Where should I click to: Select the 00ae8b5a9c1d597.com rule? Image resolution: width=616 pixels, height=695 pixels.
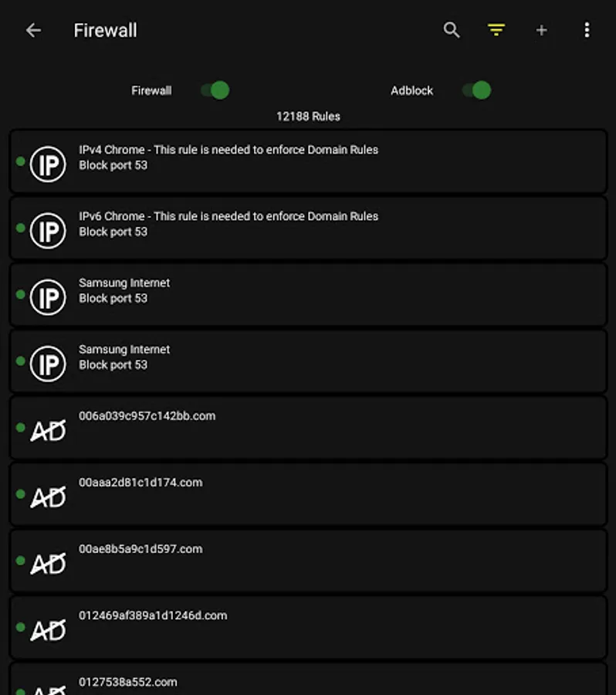pos(308,561)
